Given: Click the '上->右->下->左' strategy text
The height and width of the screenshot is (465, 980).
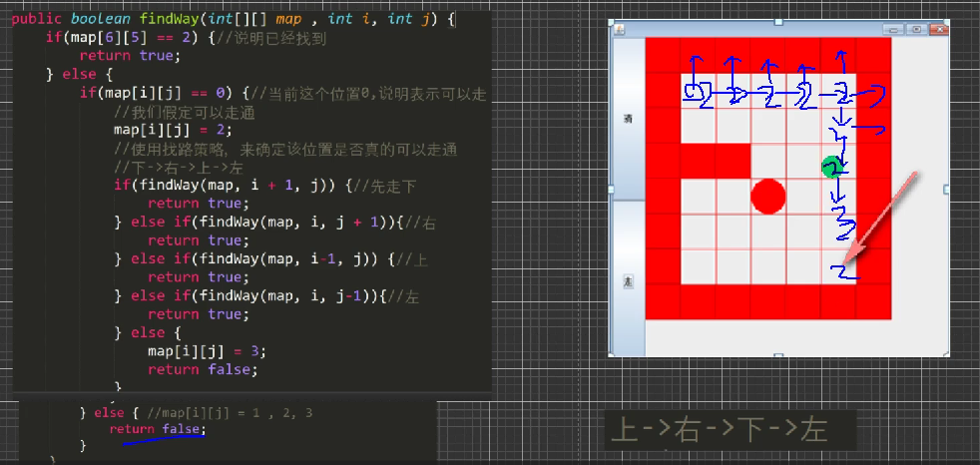Looking at the screenshot, I should point(720,432).
